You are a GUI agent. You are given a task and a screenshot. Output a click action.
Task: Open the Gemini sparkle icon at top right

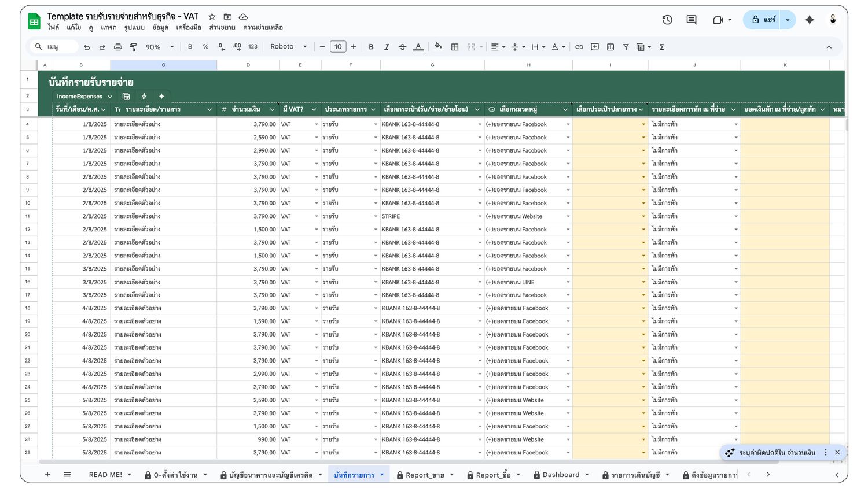pos(810,20)
